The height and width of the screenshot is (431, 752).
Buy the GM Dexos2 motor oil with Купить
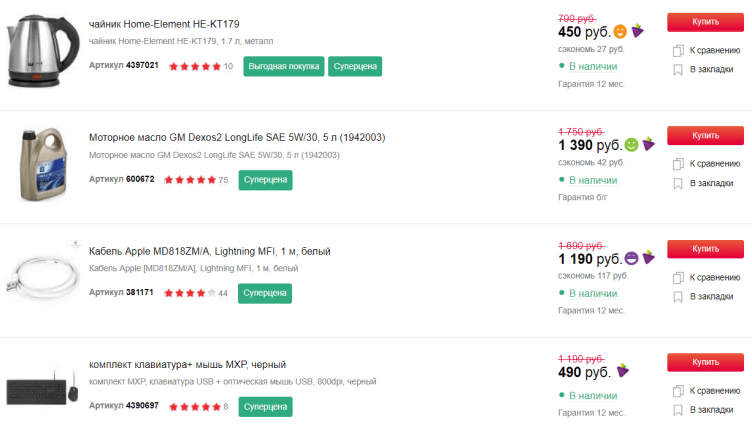tap(705, 136)
